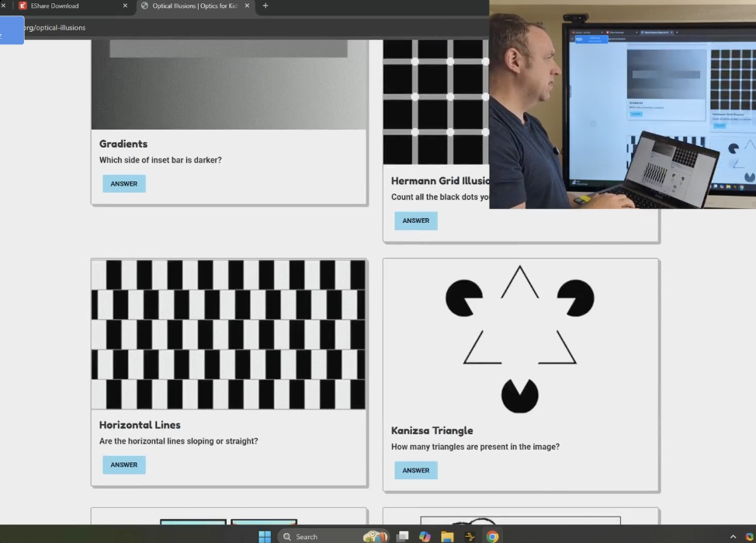756x543 pixels.
Task: Click the Horizontal Lines illusion image
Action: (x=228, y=335)
